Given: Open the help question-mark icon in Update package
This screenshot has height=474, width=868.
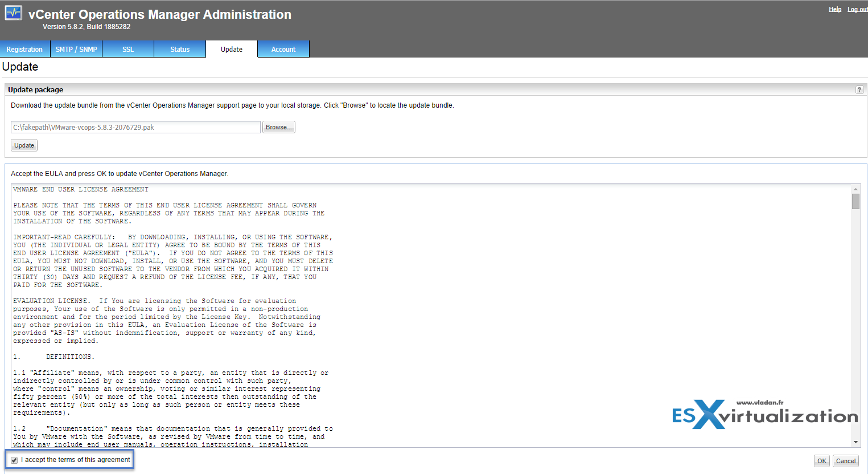Looking at the screenshot, I should 859,89.
